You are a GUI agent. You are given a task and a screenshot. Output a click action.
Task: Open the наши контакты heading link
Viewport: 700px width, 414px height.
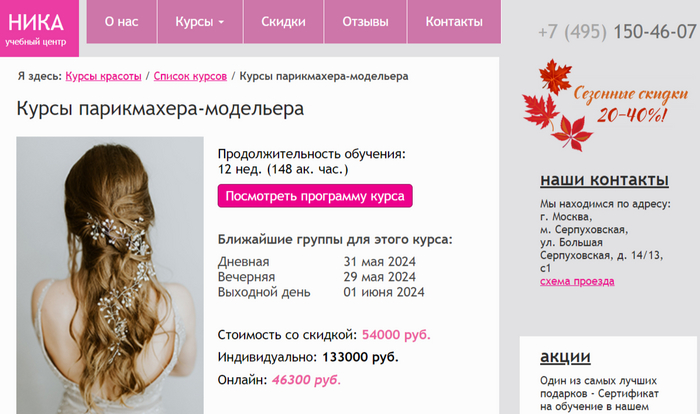click(604, 180)
